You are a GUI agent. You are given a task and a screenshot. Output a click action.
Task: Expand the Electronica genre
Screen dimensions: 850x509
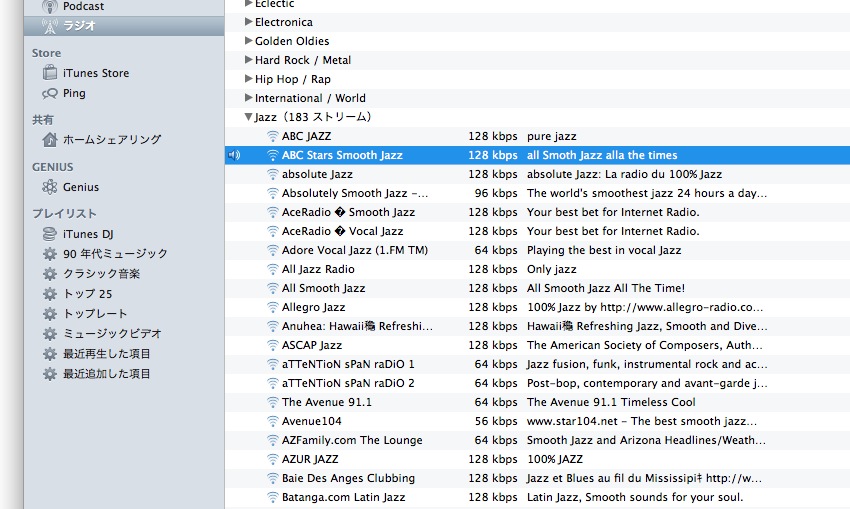[248, 22]
